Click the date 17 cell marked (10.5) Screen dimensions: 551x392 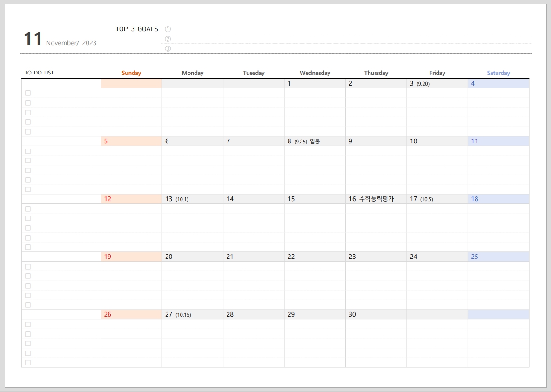(x=437, y=199)
